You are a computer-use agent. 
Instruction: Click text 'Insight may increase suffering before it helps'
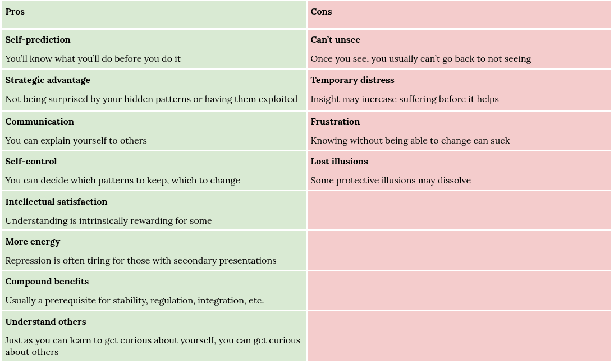[405, 99]
